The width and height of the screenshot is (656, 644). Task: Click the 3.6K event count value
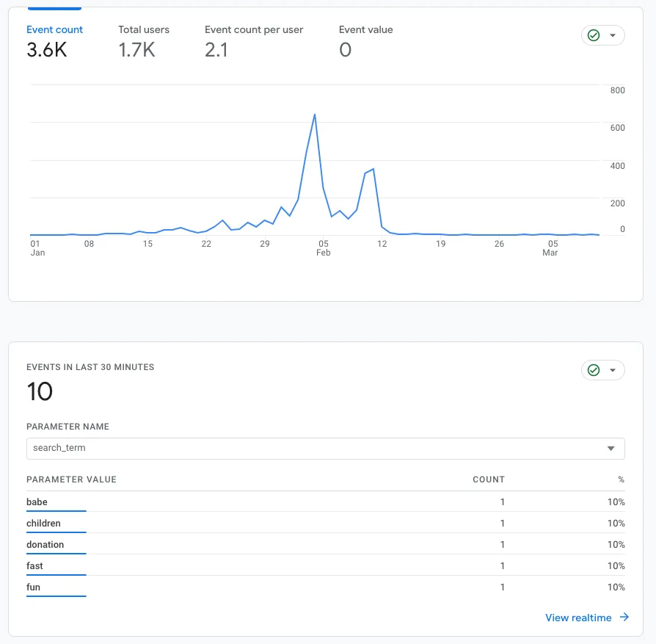pos(46,50)
